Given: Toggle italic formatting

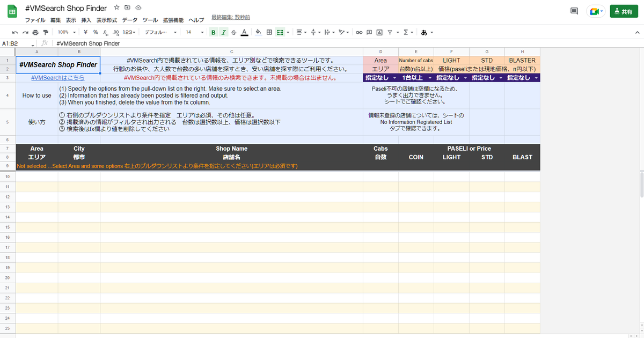Looking at the screenshot, I should (x=224, y=32).
